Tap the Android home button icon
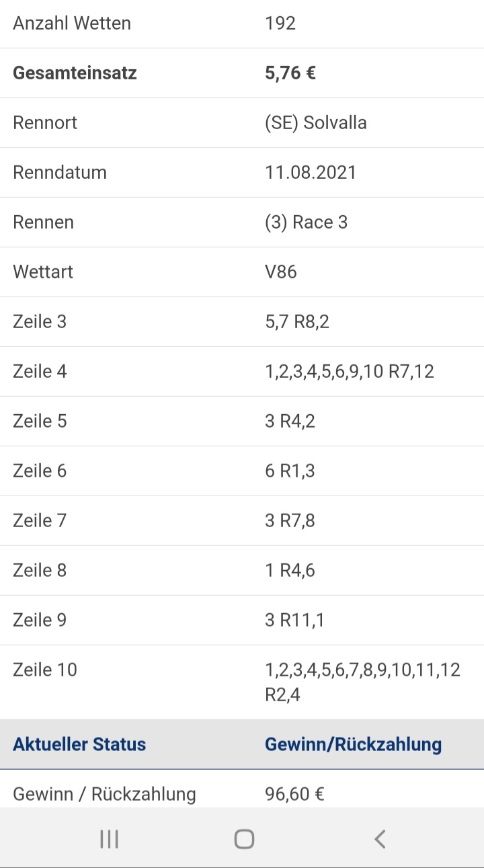The height and width of the screenshot is (868, 484). (x=244, y=839)
